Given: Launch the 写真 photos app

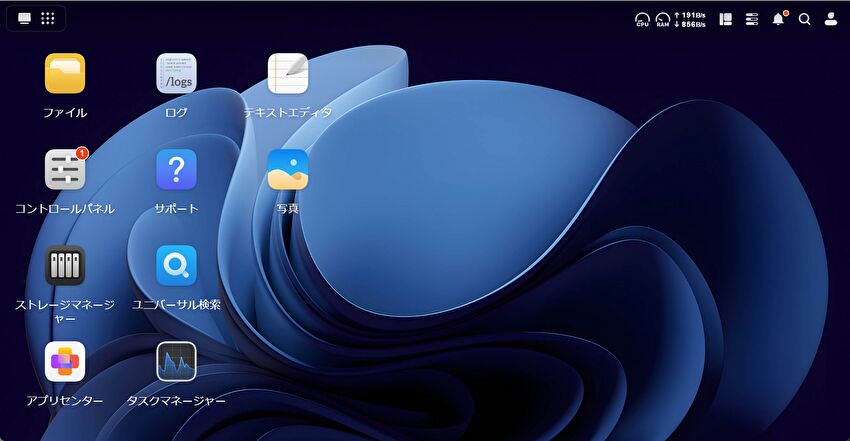Looking at the screenshot, I should [x=288, y=170].
